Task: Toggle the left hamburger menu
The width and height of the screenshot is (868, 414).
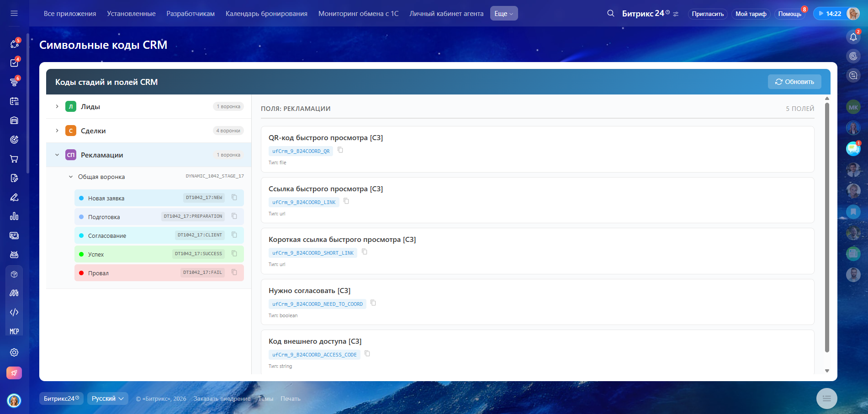Action: 14,14
